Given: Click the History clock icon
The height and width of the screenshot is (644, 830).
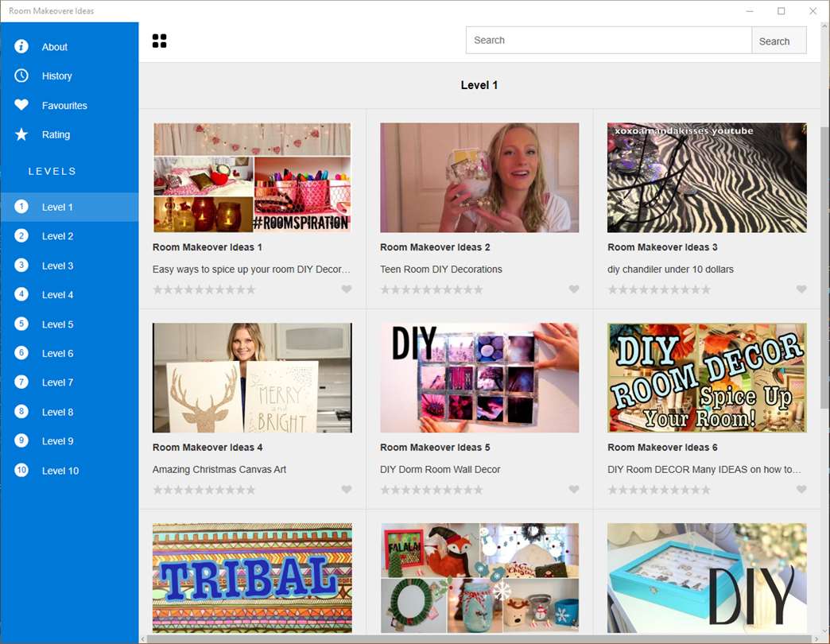Looking at the screenshot, I should click(21, 76).
